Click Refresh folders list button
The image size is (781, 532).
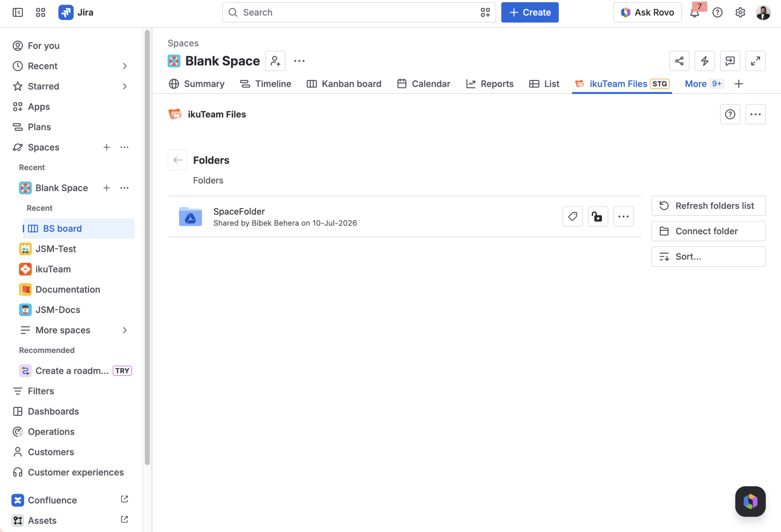tap(708, 206)
